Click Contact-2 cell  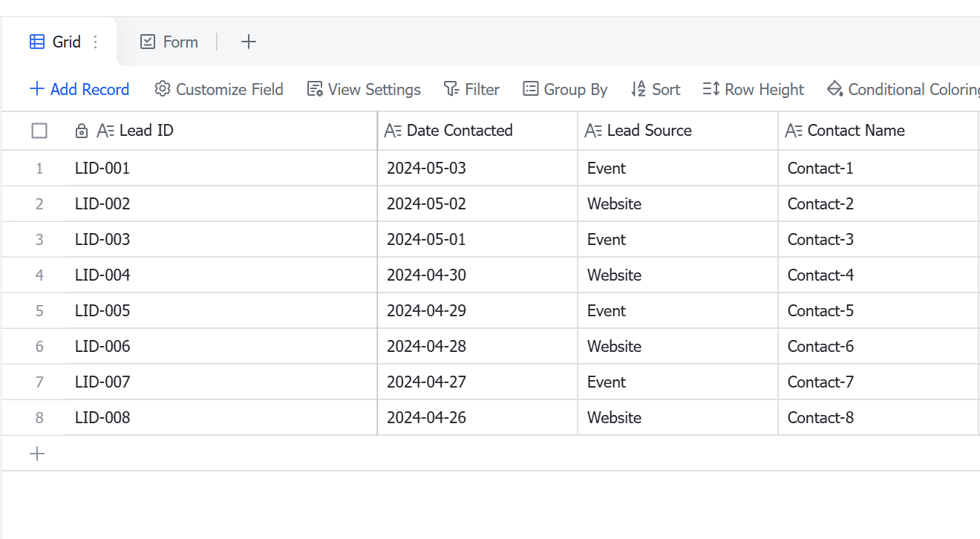878,203
